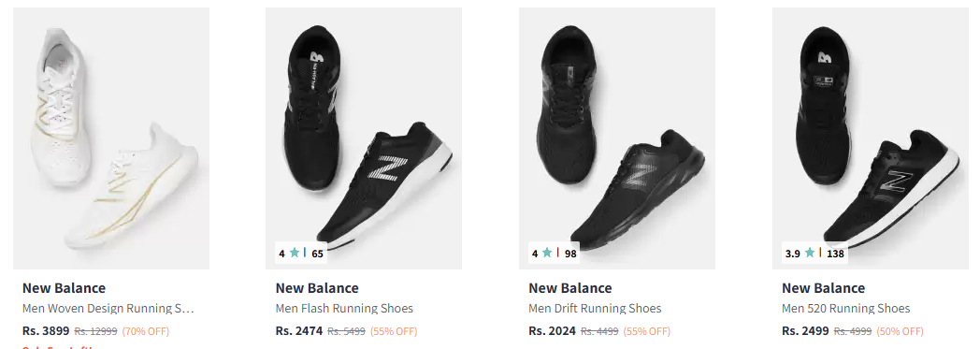Click the 98 reviews count badge
Viewport: 980px width, 349px height.
pyautogui.click(x=570, y=254)
